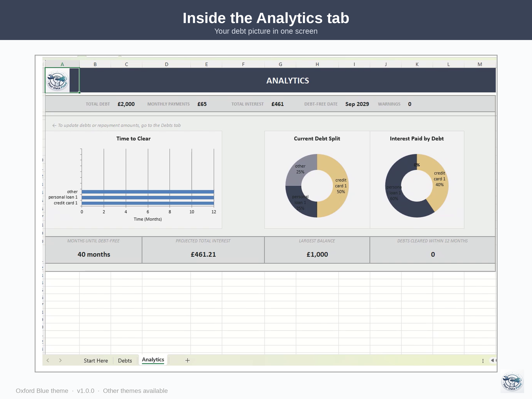
Task: Select the Interest Paid by Debt chart title
Action: (417, 139)
